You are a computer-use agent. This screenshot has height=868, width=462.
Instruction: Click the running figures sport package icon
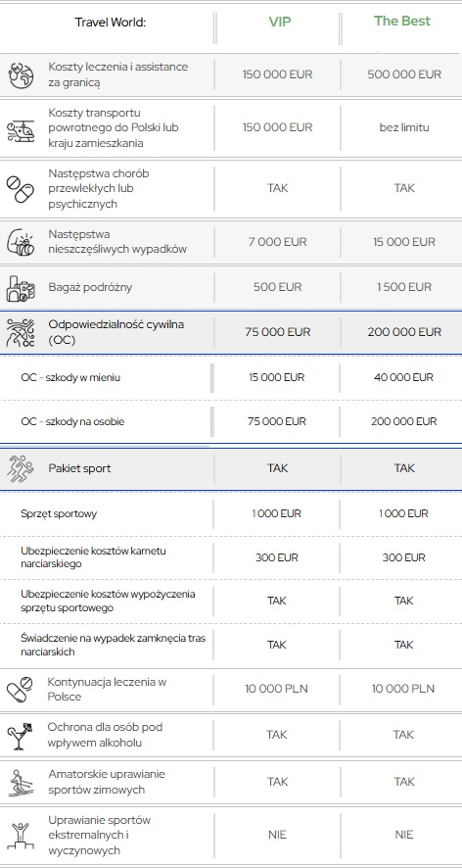point(21,467)
